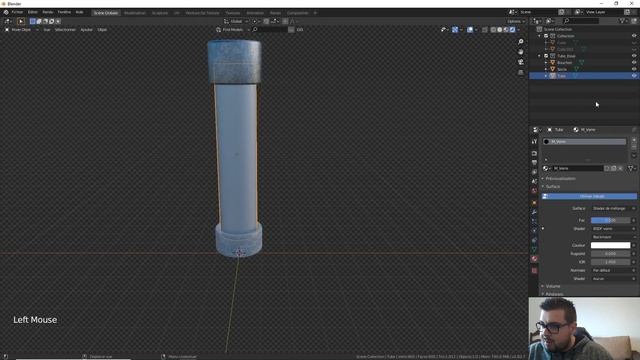Switch perspective/orthographic view grid icon

(x=520, y=73)
